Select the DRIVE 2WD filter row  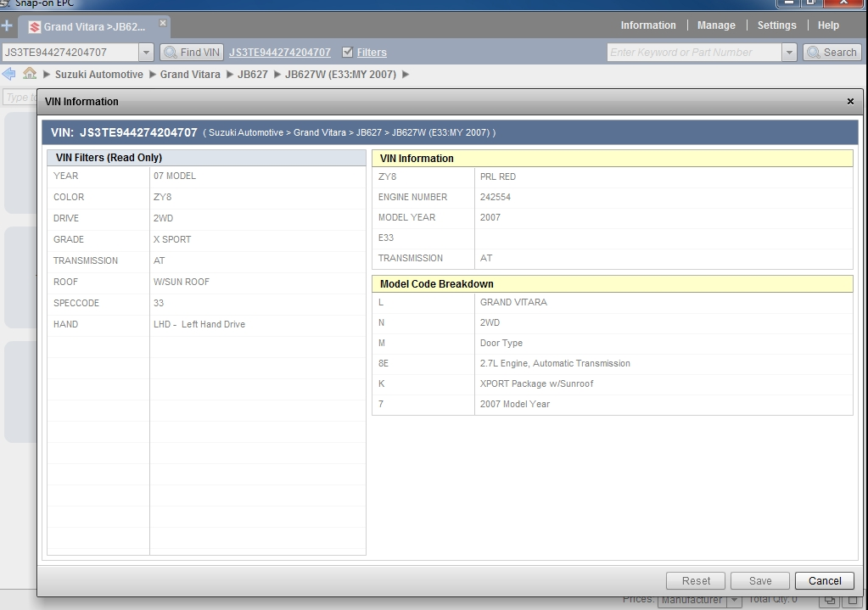206,218
